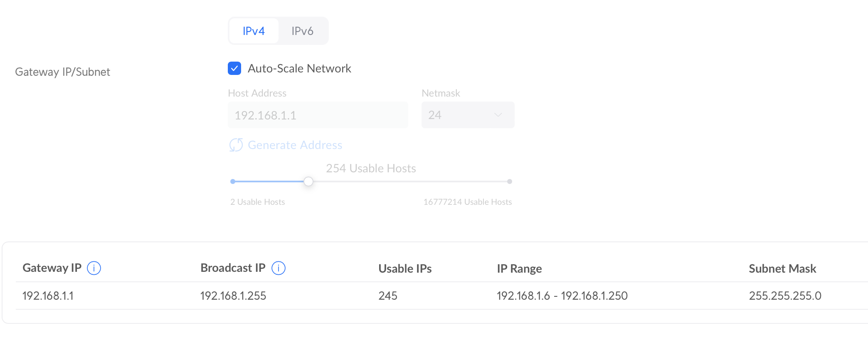Open the Netmask dropdown

(x=468, y=115)
